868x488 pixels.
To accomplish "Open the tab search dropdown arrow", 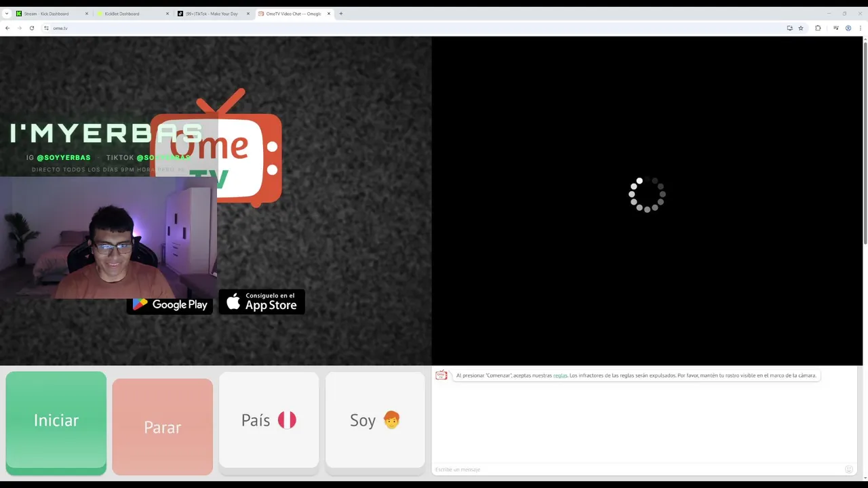I will [7, 14].
